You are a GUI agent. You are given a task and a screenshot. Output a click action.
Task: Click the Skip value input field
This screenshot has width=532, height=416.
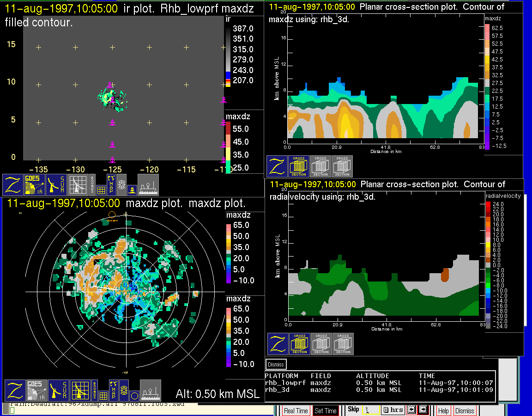click(370, 410)
